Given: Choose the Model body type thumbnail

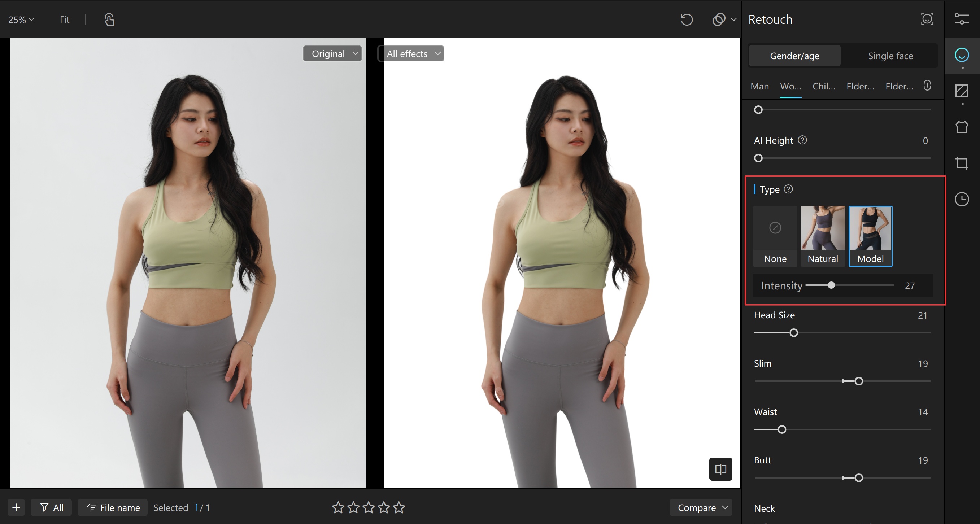Looking at the screenshot, I should [870, 236].
